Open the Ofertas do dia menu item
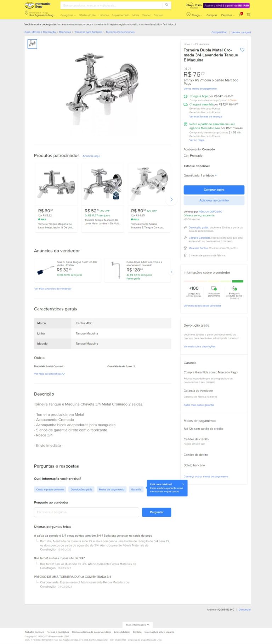This screenshot has height=644, width=272. pos(87,15)
